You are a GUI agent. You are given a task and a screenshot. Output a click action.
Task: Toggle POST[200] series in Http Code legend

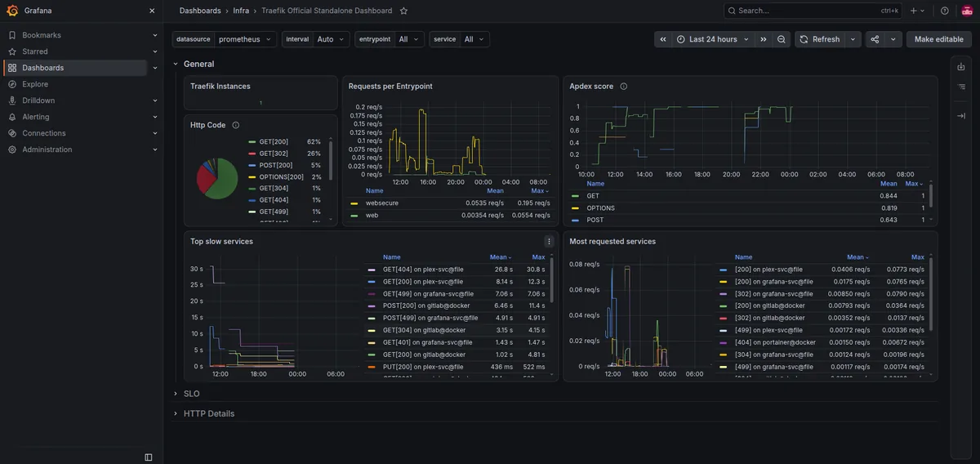(x=275, y=165)
